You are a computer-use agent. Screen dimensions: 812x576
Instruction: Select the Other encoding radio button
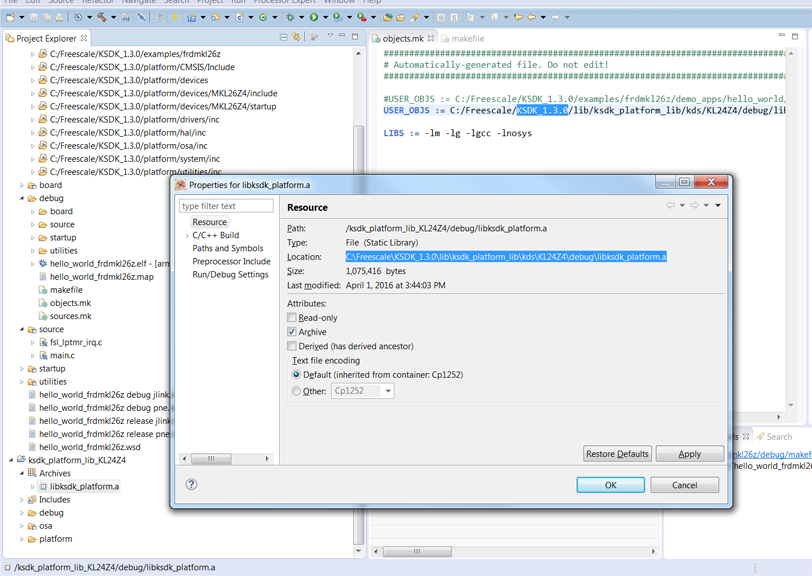click(296, 391)
